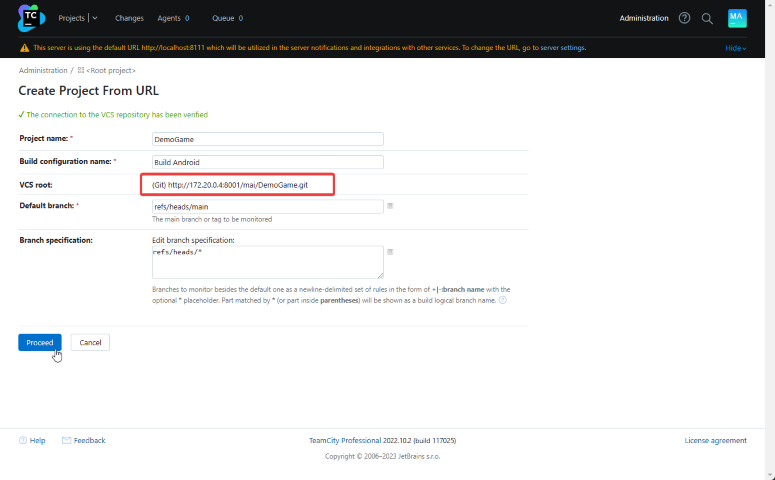
Task: Click parameter icon beside Branch specification box
Action: (x=390, y=252)
